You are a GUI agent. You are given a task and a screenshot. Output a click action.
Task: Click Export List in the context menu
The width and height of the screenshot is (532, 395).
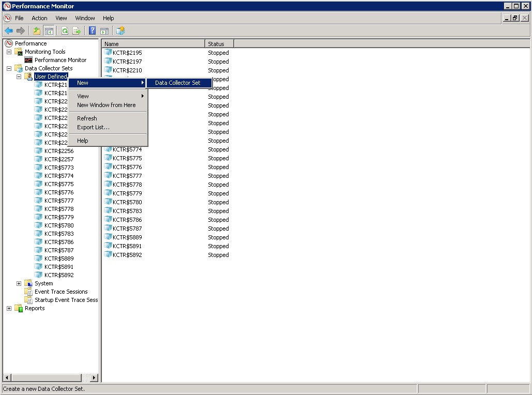coord(93,127)
